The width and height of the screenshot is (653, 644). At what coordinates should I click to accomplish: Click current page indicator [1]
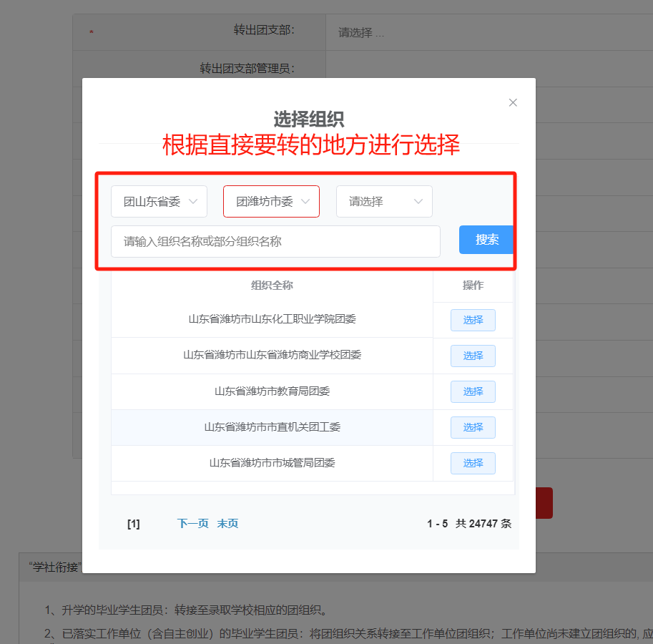pyautogui.click(x=134, y=524)
